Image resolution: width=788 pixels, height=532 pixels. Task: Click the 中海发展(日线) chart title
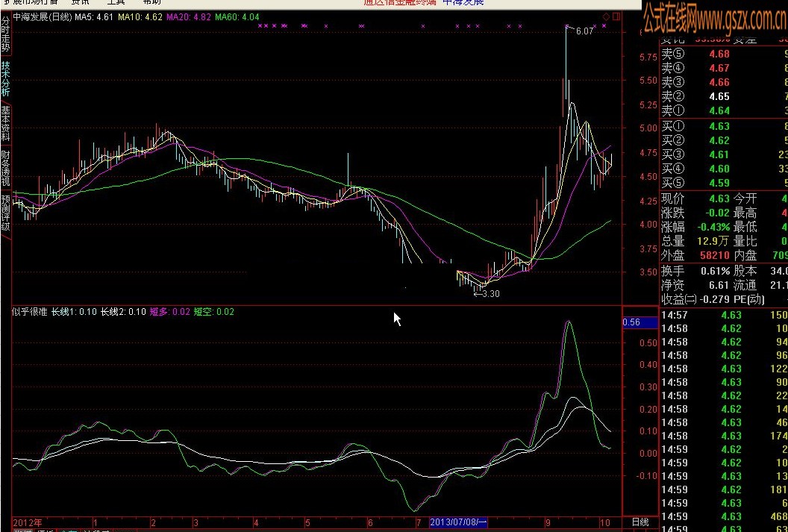coord(43,17)
